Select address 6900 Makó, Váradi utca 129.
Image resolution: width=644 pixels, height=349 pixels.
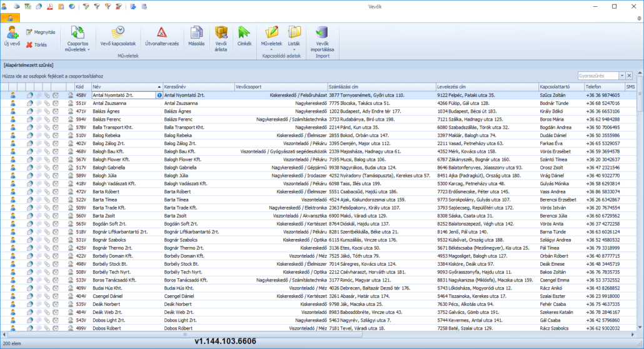point(358,216)
